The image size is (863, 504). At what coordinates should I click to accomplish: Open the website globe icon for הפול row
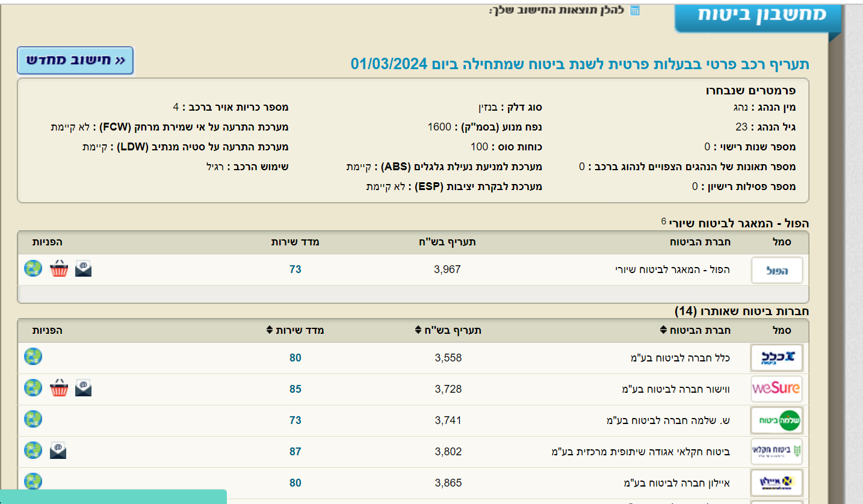[33, 268]
